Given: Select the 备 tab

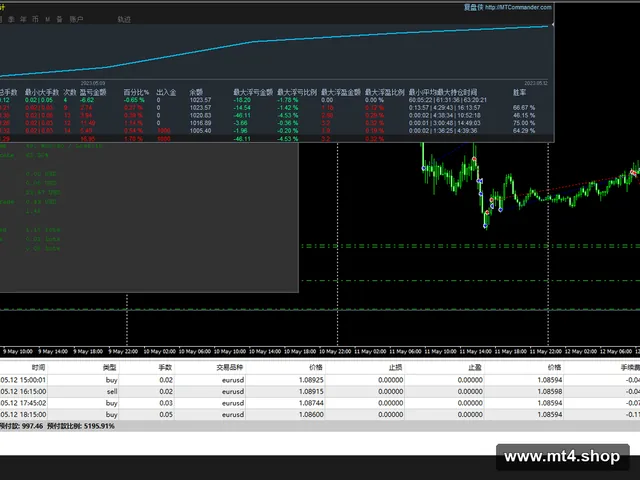Looking at the screenshot, I should tap(60, 19).
